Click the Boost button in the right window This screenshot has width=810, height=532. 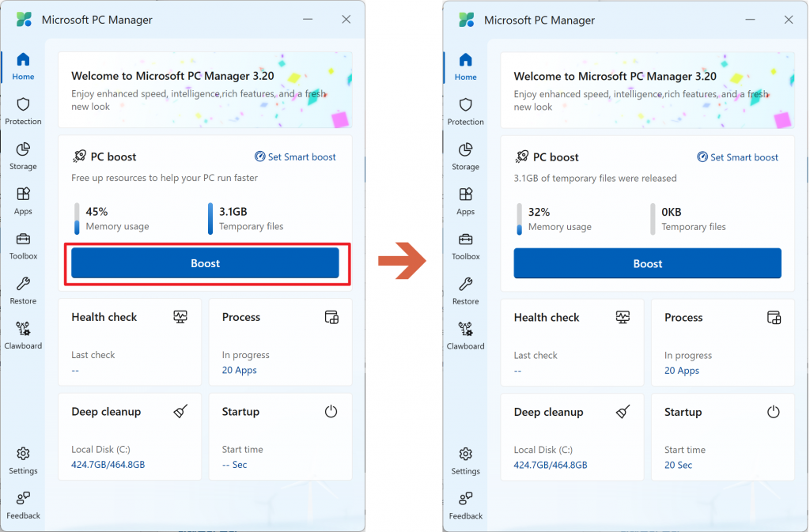[x=647, y=264]
